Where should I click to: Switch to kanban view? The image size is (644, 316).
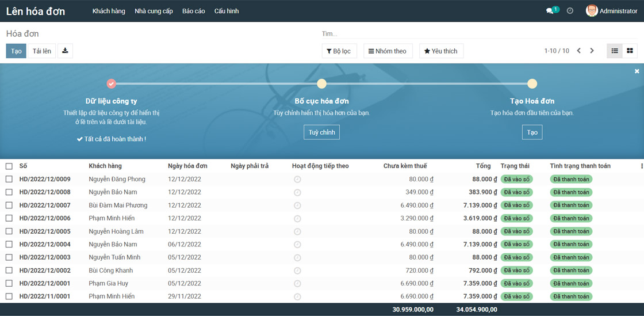point(630,51)
